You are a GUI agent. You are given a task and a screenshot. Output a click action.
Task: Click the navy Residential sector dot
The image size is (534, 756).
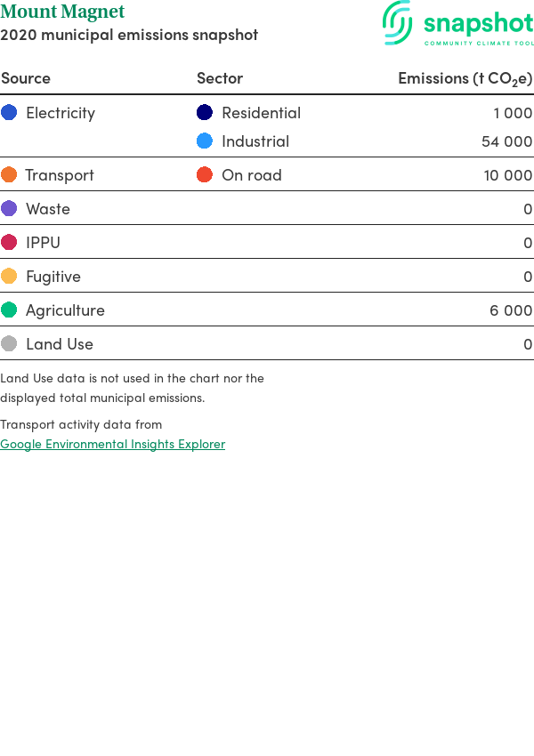[205, 112]
